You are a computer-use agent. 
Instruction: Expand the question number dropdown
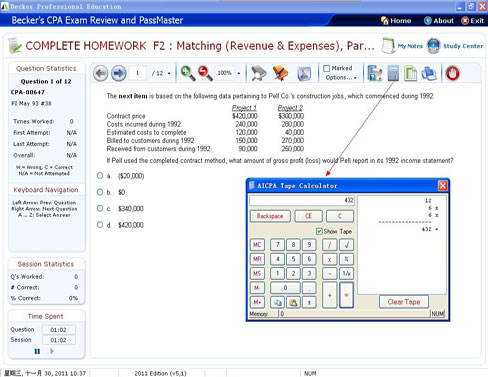coord(169,73)
